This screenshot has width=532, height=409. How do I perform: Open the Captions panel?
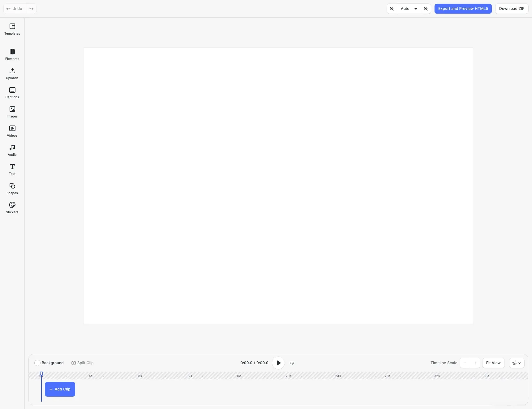(x=12, y=93)
